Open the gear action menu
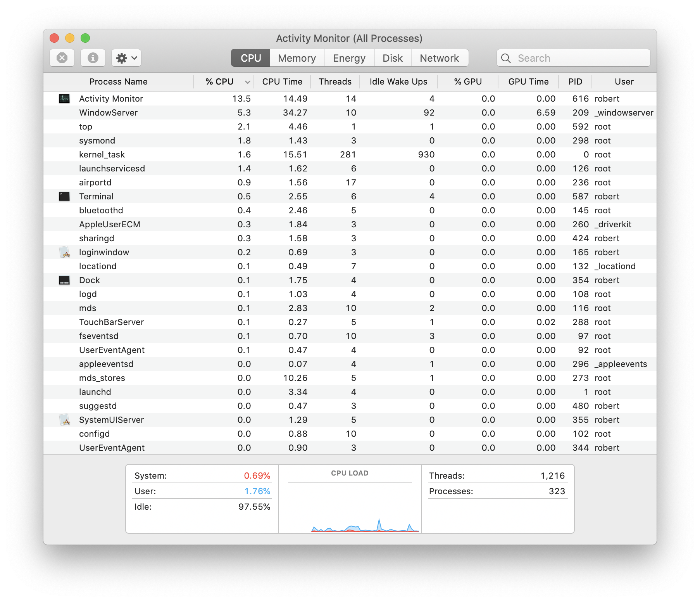The width and height of the screenshot is (700, 602). tap(126, 58)
